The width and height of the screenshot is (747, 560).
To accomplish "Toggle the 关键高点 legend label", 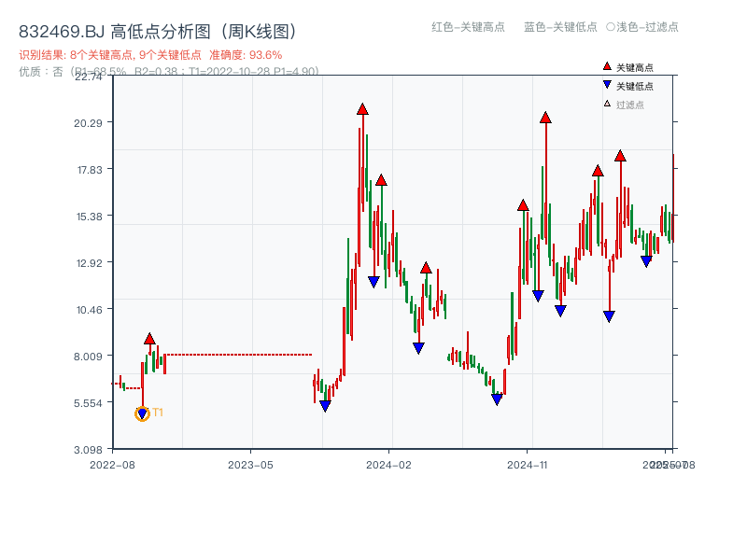I will click(x=635, y=67).
